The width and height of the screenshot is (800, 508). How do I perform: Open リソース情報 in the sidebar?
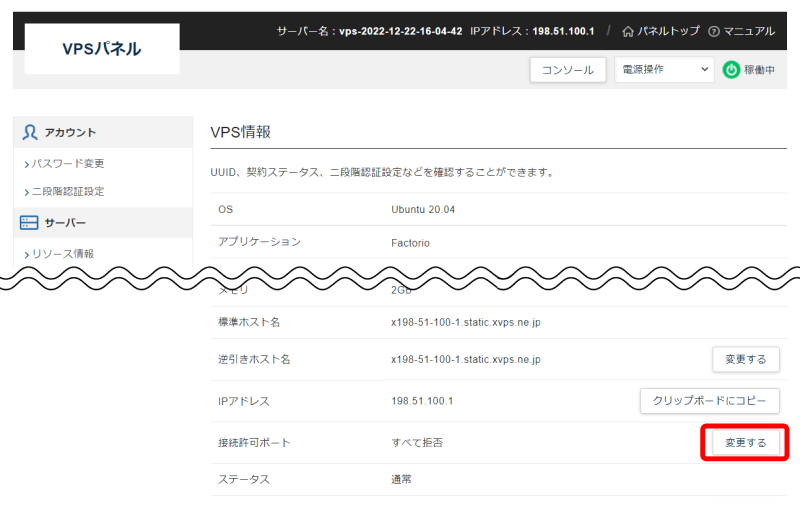tap(63, 254)
